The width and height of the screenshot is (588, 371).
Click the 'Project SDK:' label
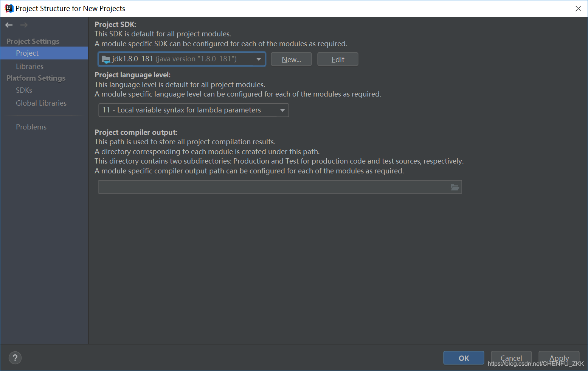point(115,24)
